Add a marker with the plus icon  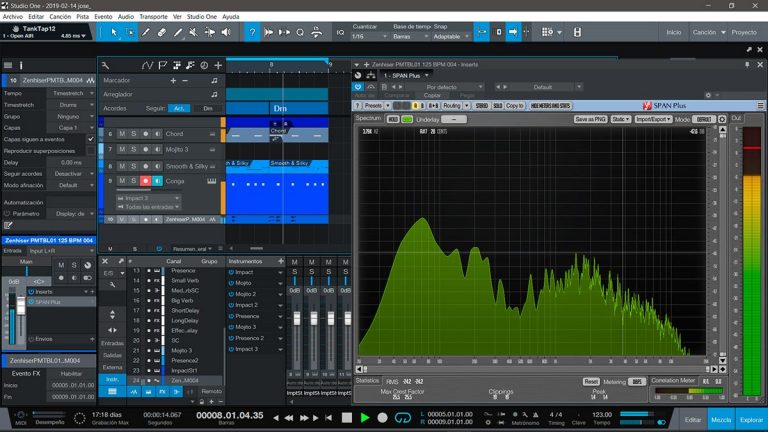(173, 80)
